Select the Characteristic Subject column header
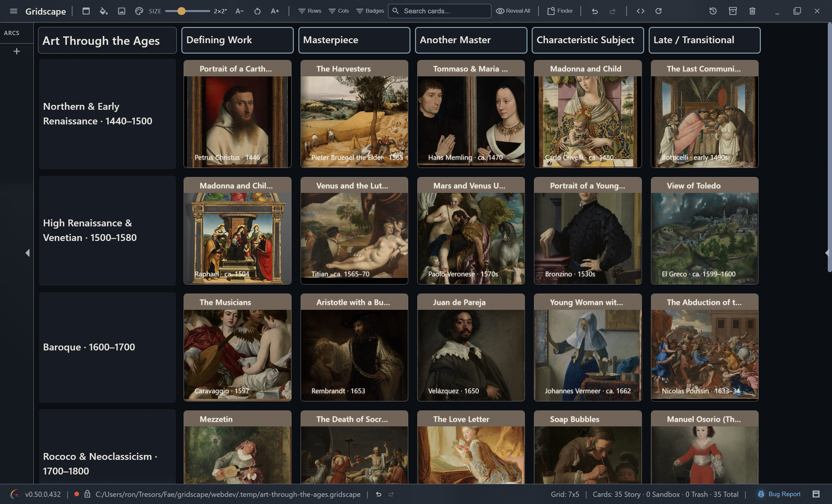 588,40
